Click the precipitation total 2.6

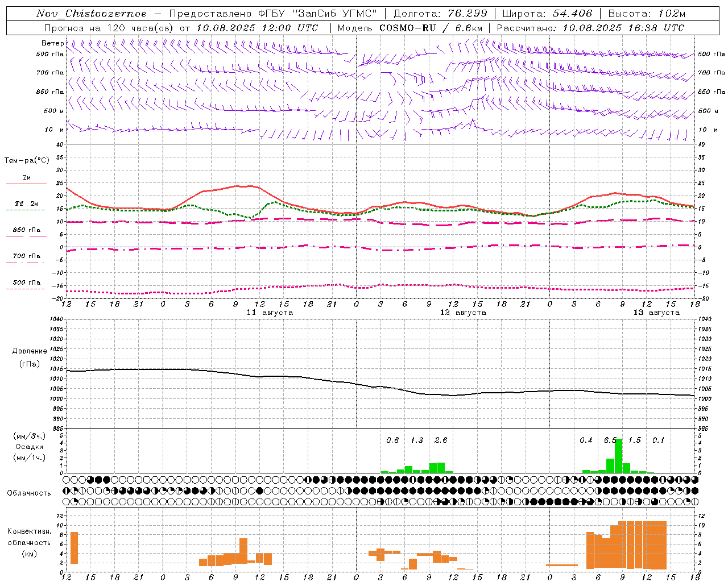441,440
